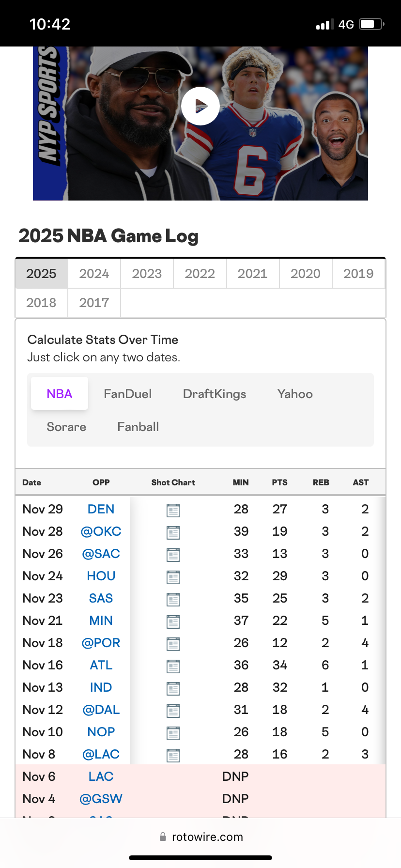The width and height of the screenshot is (401, 868).
Task: View shot chart for Nov 10 game
Action: pyautogui.click(x=173, y=733)
